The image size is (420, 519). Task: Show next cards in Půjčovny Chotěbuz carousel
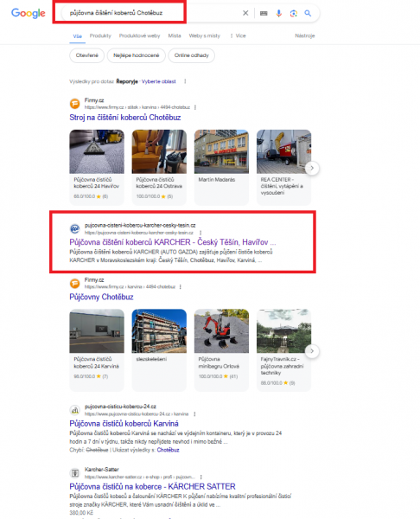point(312,351)
